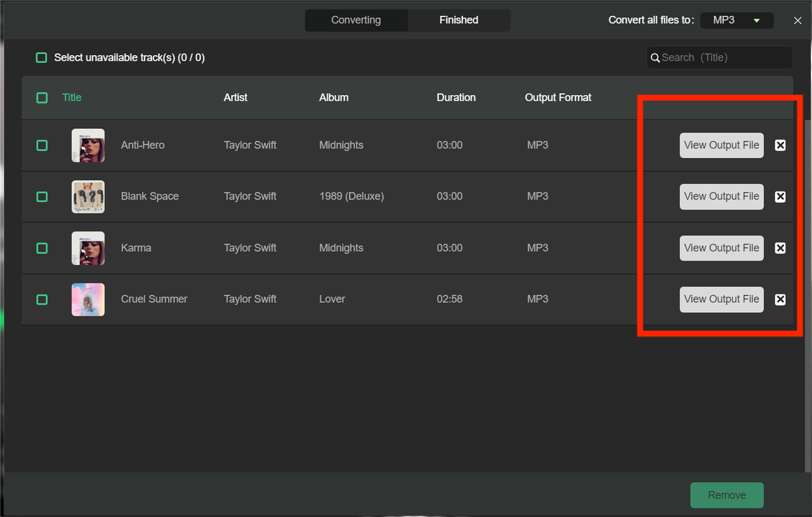The width and height of the screenshot is (812, 517).
Task: Click the green Remove button
Action: tap(727, 495)
